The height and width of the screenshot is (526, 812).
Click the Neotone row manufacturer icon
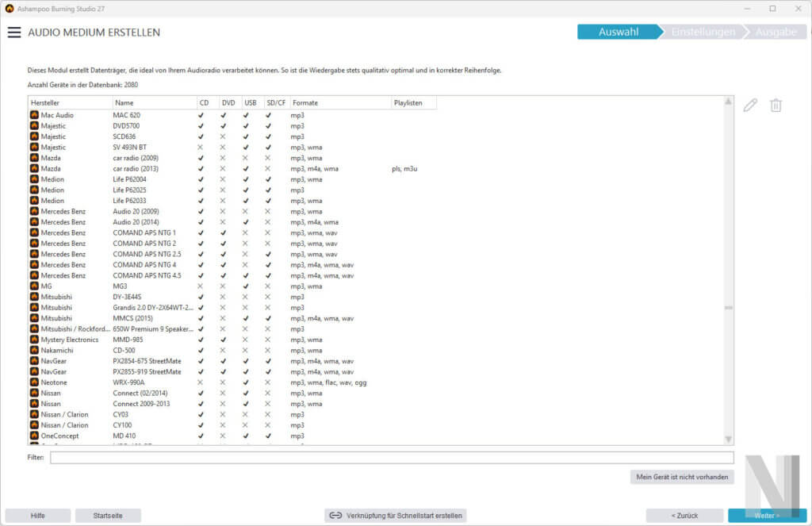point(34,382)
